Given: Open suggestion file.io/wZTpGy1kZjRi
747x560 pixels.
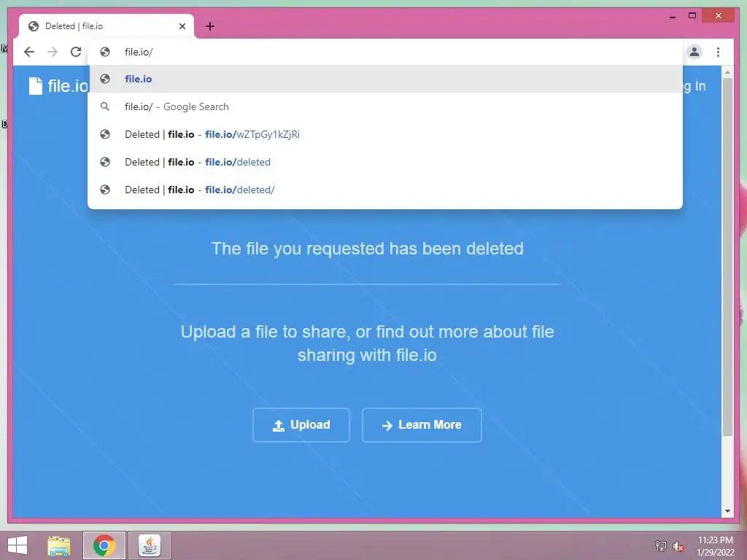Looking at the screenshot, I should point(385,134).
